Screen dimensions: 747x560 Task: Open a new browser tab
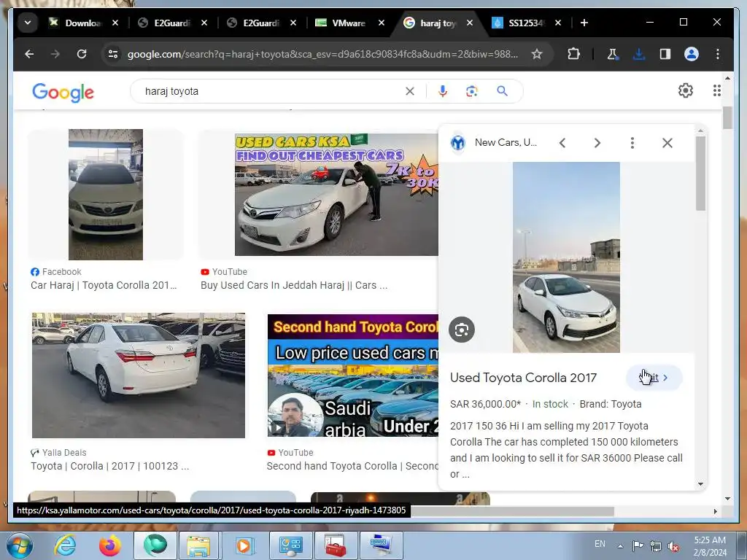coord(584,23)
